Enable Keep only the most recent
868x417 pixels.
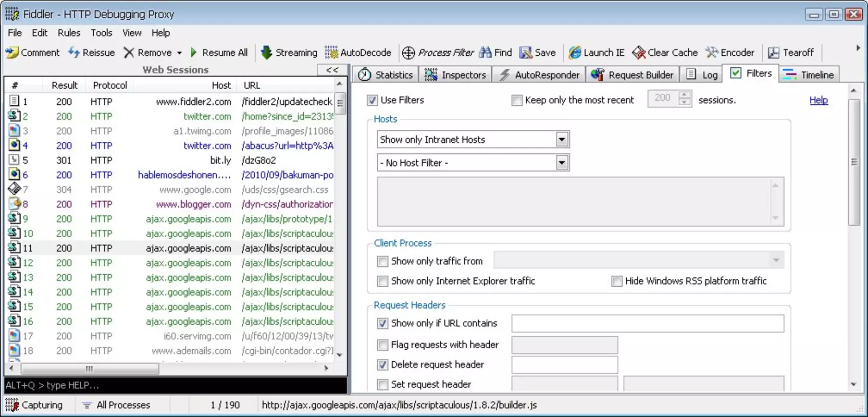(x=517, y=100)
